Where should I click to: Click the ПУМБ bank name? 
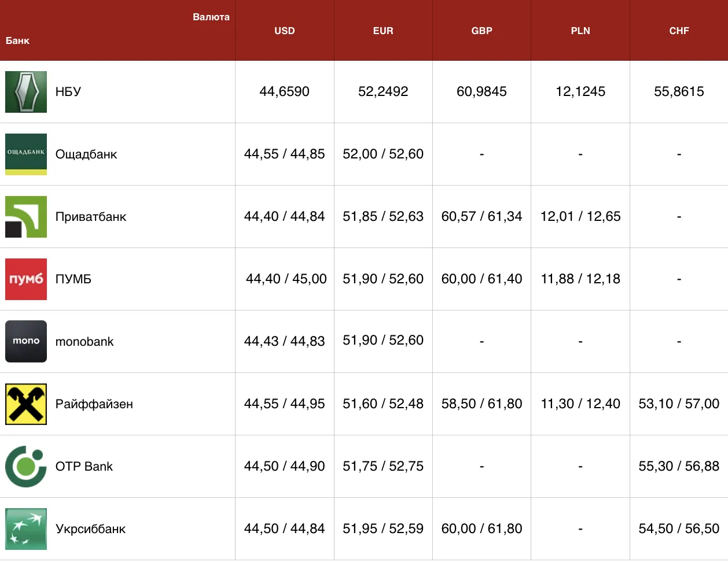click(x=73, y=279)
